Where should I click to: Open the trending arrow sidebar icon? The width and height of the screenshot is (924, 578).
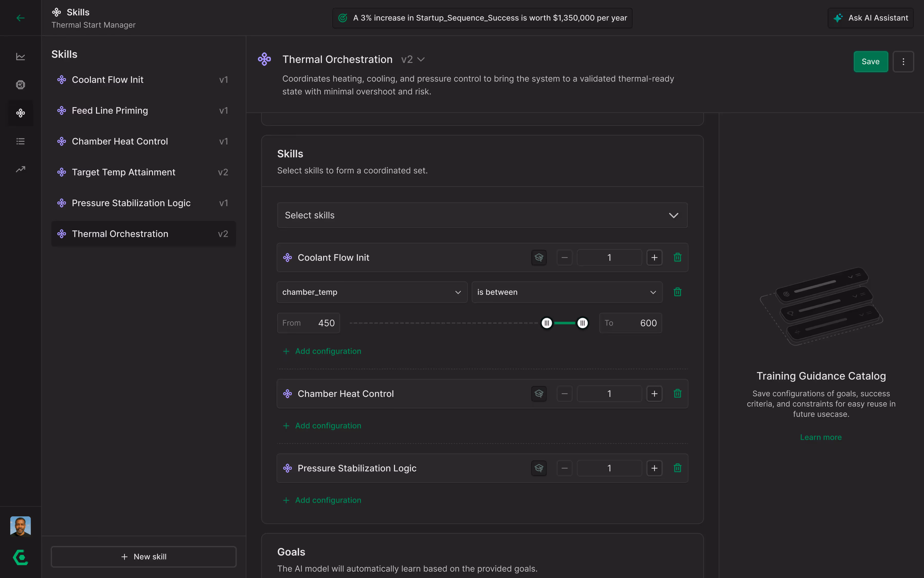tap(21, 169)
